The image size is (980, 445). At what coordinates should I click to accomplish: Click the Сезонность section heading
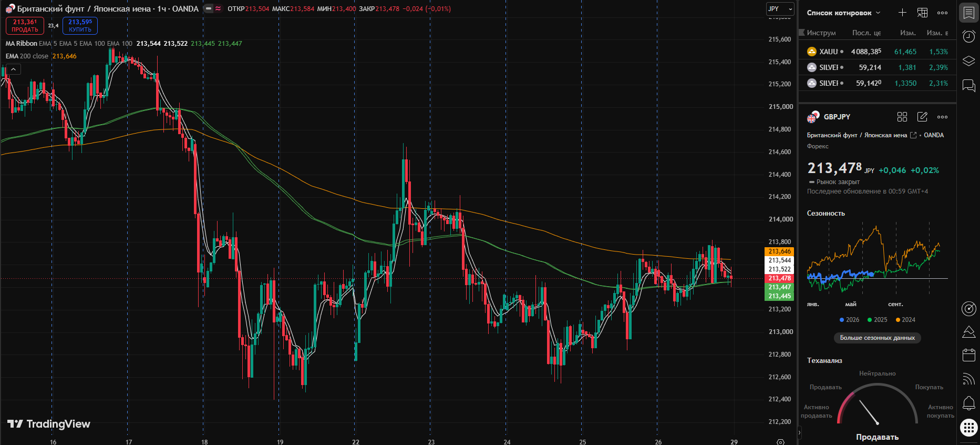(826, 213)
